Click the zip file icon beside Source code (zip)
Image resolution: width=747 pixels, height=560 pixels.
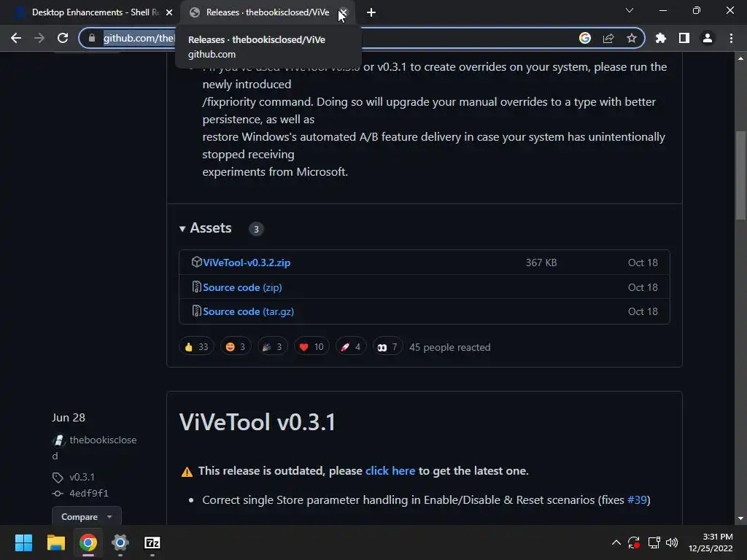pos(196,287)
